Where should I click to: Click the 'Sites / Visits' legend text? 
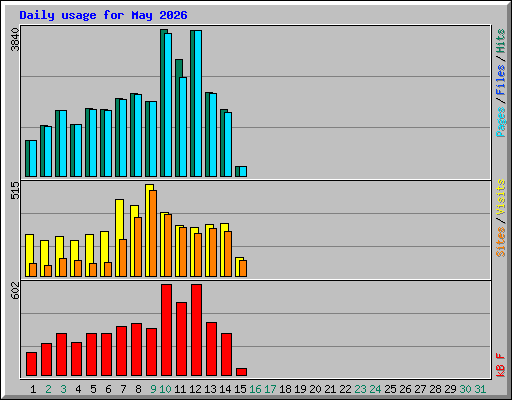point(500,218)
